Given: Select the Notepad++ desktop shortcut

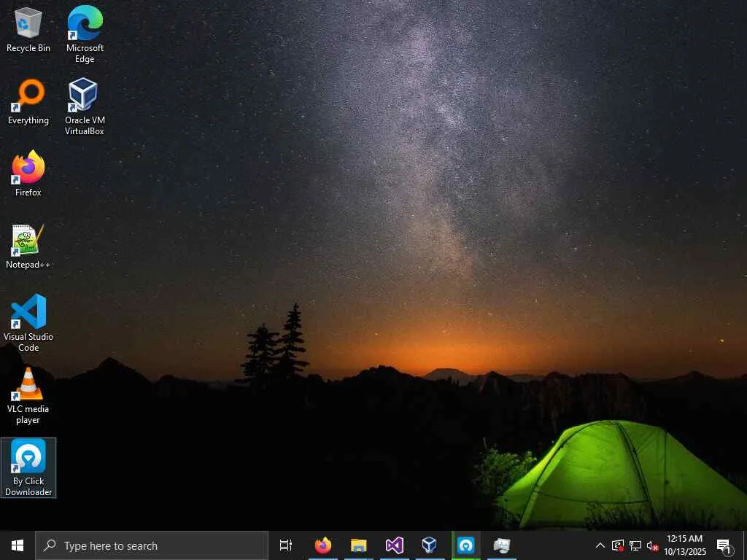Looking at the screenshot, I should (28, 246).
